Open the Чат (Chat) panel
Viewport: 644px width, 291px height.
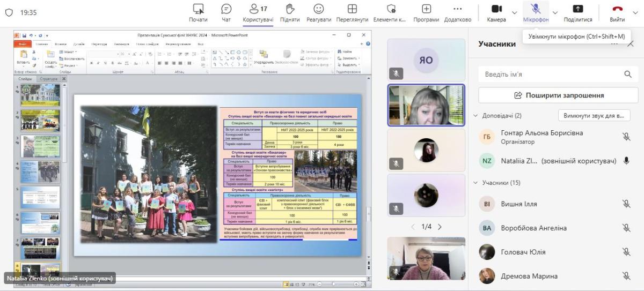pos(226,12)
